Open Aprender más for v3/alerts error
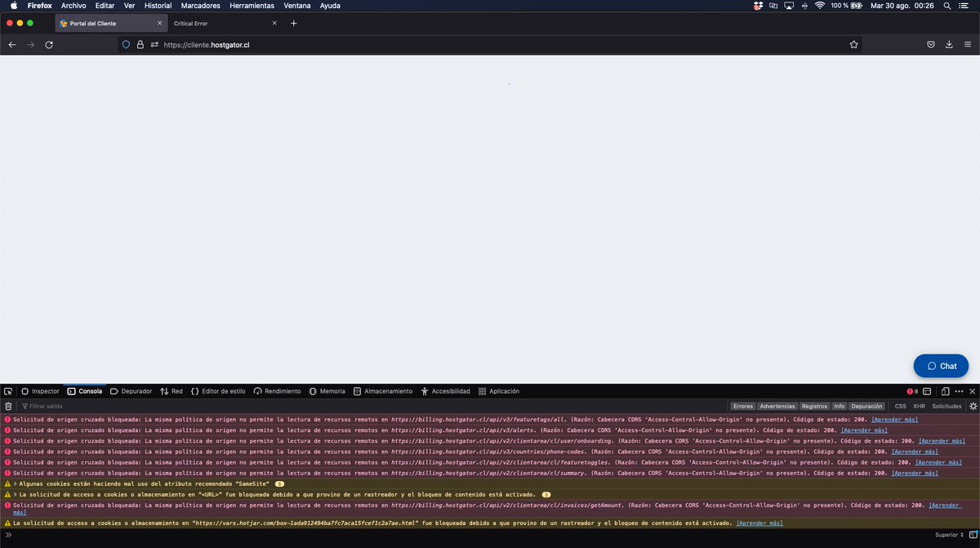The width and height of the screenshot is (980, 548). pyautogui.click(x=864, y=430)
